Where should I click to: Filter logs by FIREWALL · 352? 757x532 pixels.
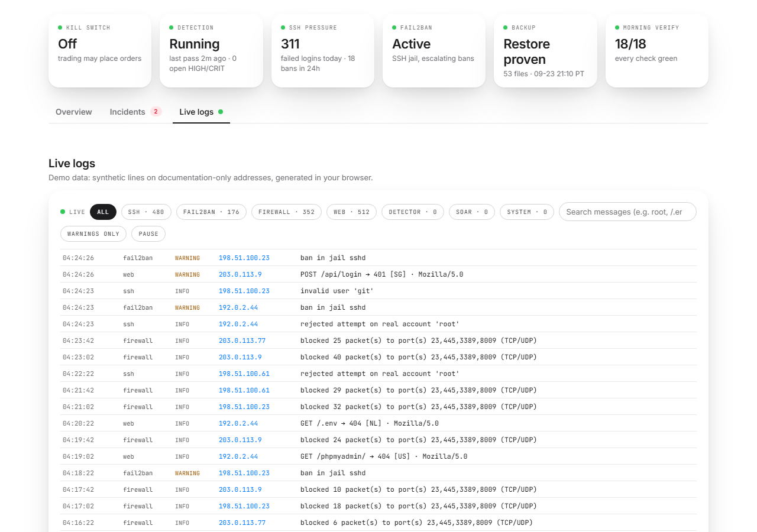pos(286,212)
